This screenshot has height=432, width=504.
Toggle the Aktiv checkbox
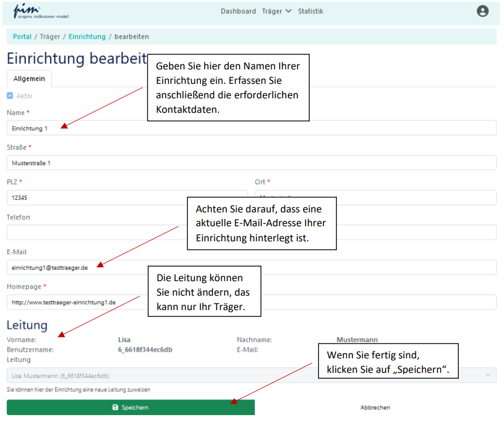10,96
